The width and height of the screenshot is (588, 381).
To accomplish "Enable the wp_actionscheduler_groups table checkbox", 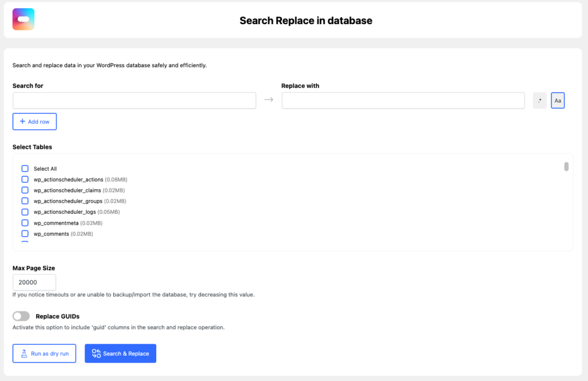I will click(x=25, y=201).
